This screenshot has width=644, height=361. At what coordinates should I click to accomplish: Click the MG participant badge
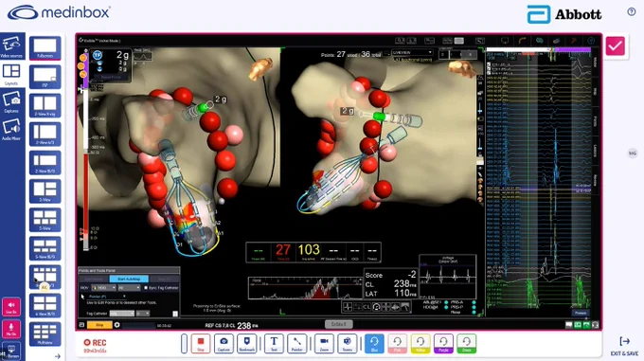[x=633, y=153]
